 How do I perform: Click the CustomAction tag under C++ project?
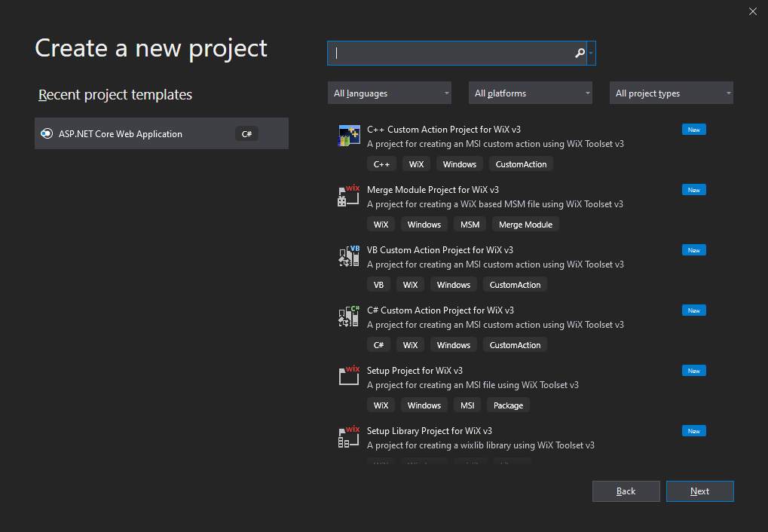tap(521, 164)
